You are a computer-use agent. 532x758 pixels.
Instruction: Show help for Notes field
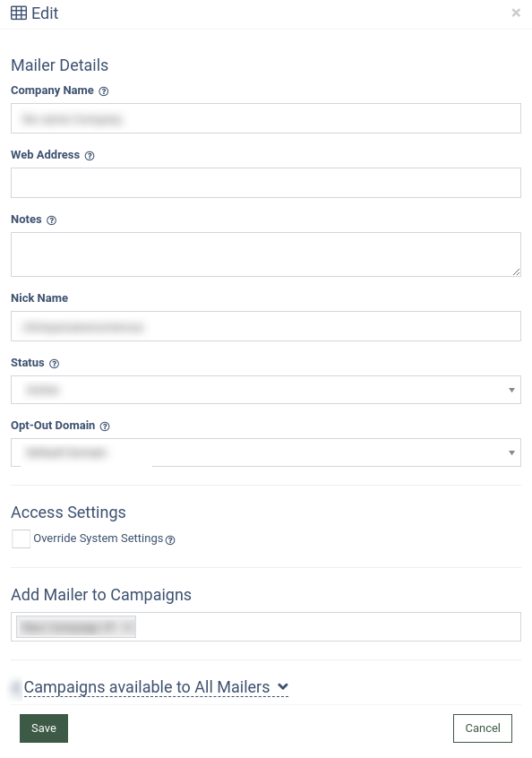click(51, 220)
